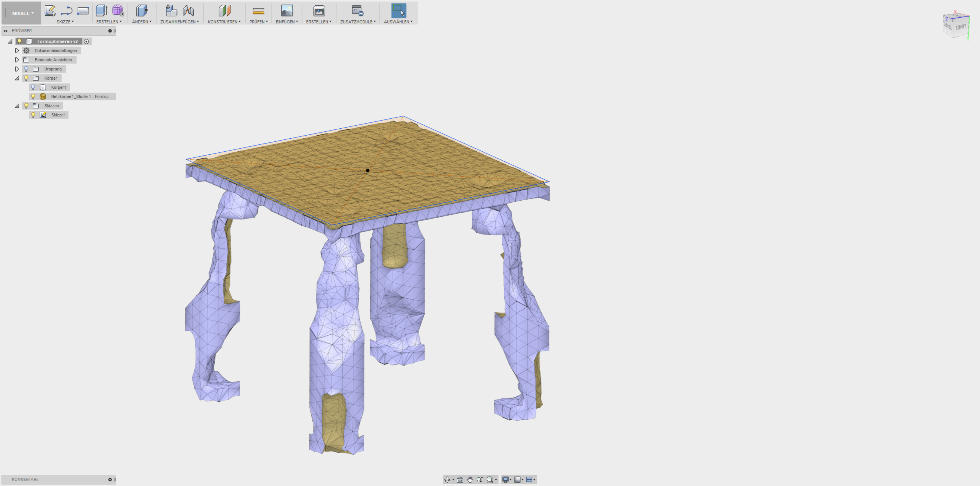The height and width of the screenshot is (486, 980).
Task: Collapse the Skizzen folder
Action: (17, 106)
